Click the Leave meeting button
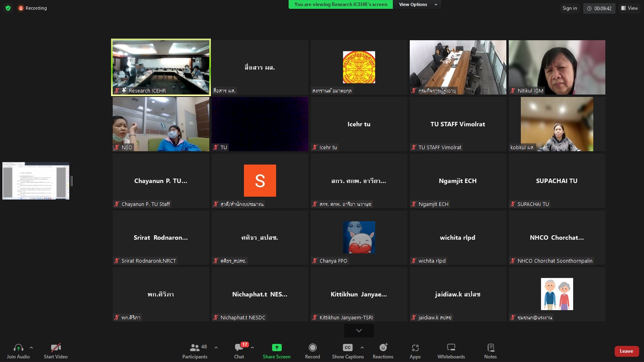The width and height of the screenshot is (644, 362). (x=627, y=351)
